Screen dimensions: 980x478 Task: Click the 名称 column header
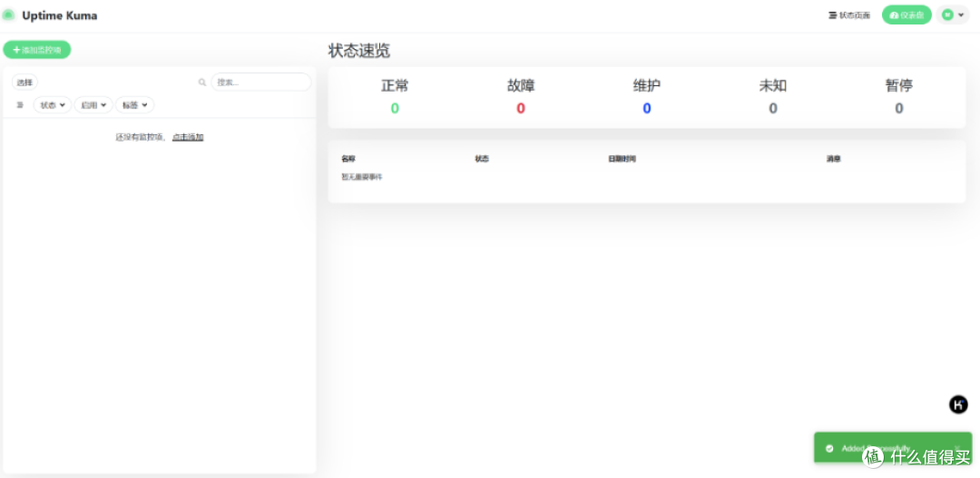pyautogui.click(x=348, y=159)
